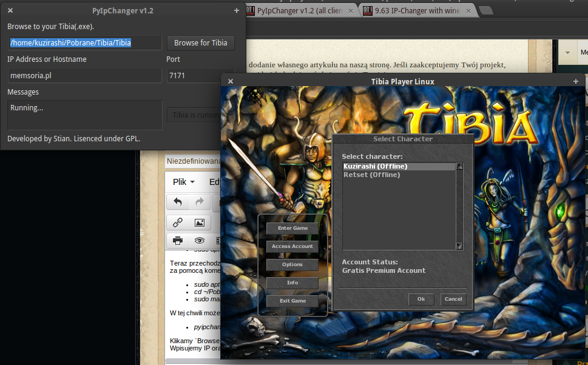Open a new browser tab
Image resolution: width=588 pixels, height=365 pixels.
(486, 11)
